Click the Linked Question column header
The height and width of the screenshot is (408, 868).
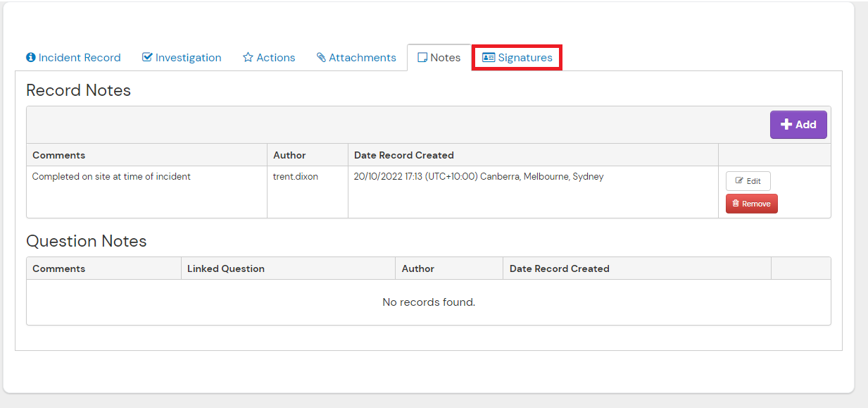coord(226,268)
